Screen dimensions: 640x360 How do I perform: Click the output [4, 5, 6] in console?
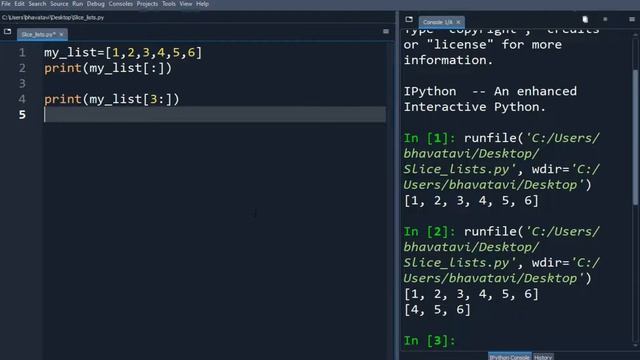(x=437, y=309)
